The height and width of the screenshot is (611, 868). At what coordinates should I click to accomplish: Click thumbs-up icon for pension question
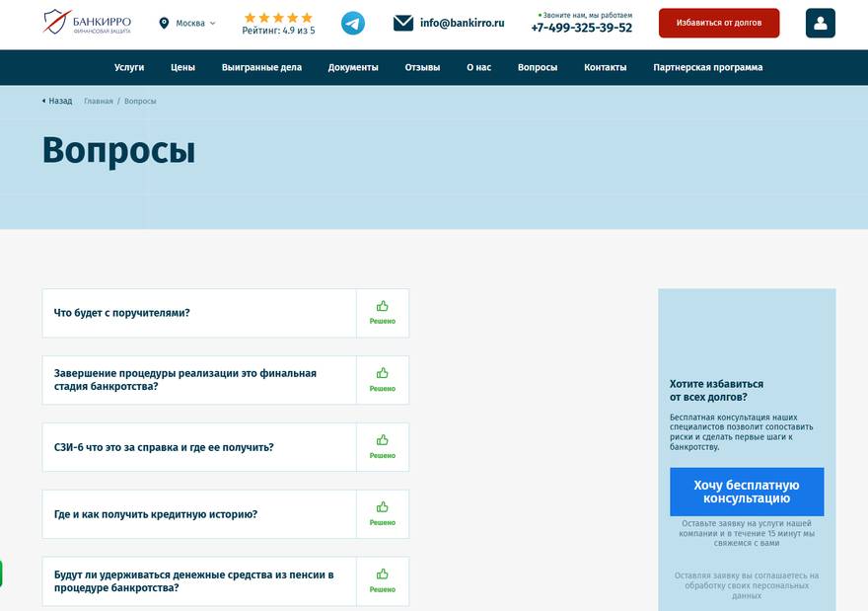(x=382, y=574)
